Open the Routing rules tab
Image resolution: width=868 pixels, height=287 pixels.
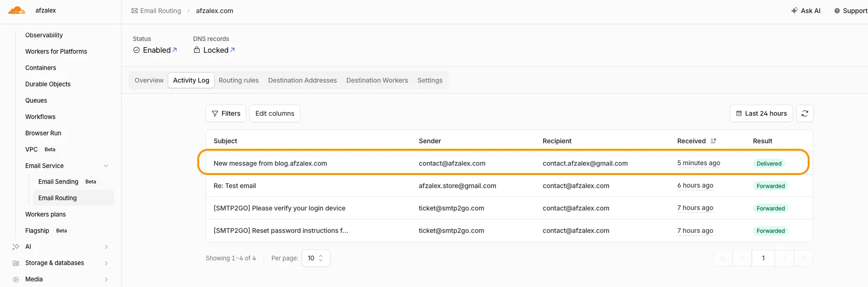239,80
